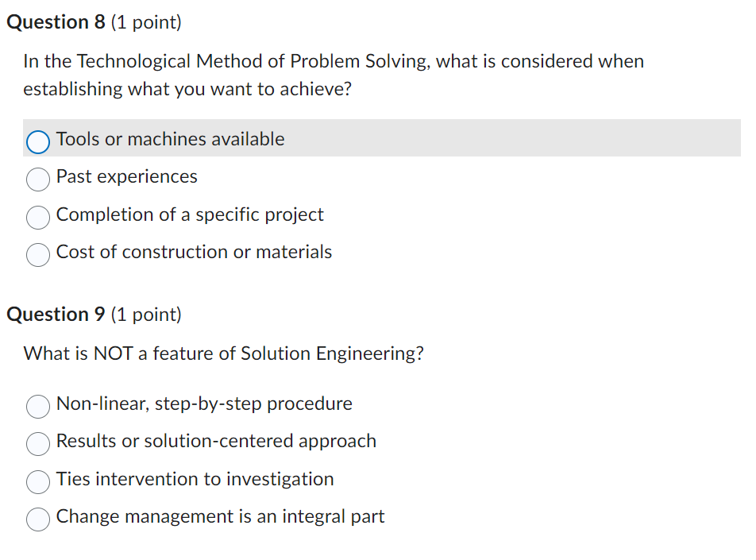Image resolution: width=756 pixels, height=560 pixels.
Task: Pick 'Cost of construction or materials' radio button
Action: (x=38, y=254)
